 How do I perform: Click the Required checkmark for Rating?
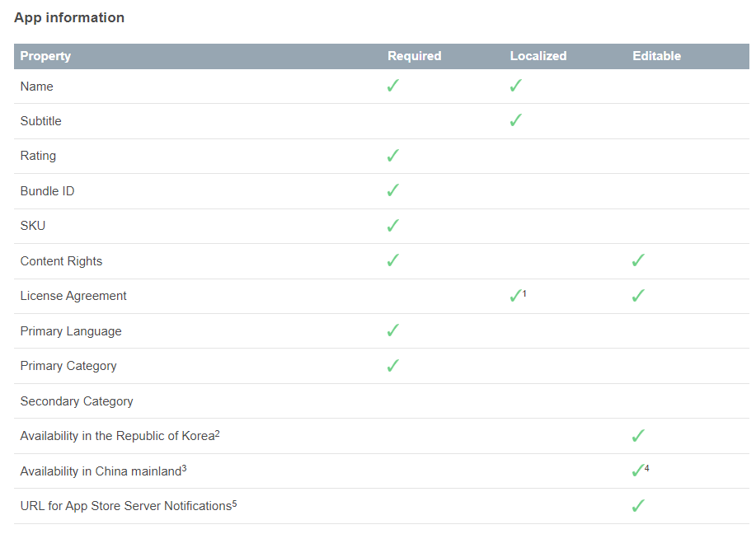(393, 156)
